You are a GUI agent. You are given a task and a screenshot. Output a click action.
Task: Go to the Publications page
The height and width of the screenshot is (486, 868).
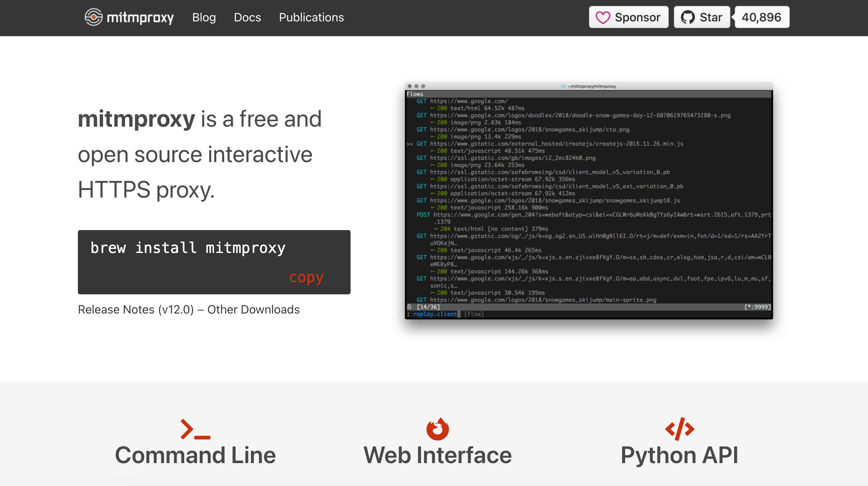[x=311, y=17]
